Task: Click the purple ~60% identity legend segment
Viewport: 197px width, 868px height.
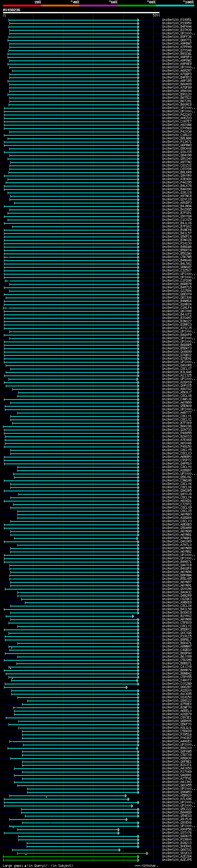Action: click(x=99, y=6)
